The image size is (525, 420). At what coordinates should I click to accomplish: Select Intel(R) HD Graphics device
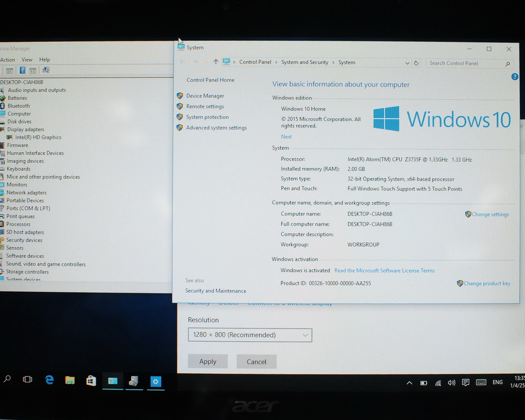[38, 138]
